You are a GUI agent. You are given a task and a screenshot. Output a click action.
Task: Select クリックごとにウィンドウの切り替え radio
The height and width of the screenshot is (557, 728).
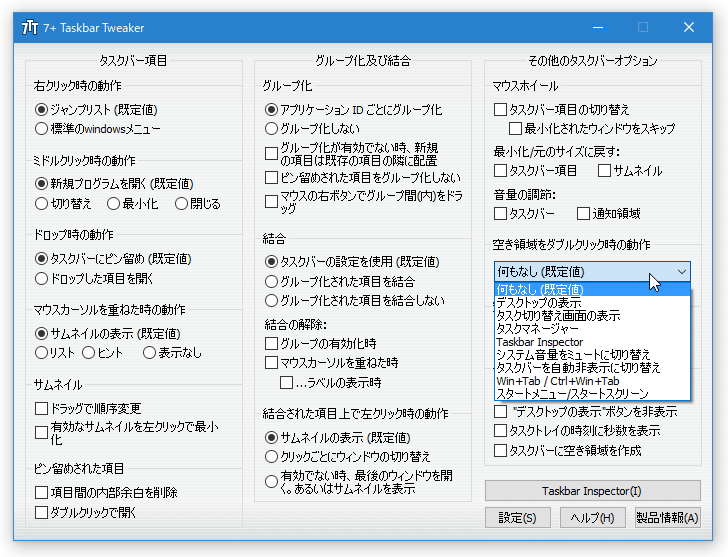271,457
